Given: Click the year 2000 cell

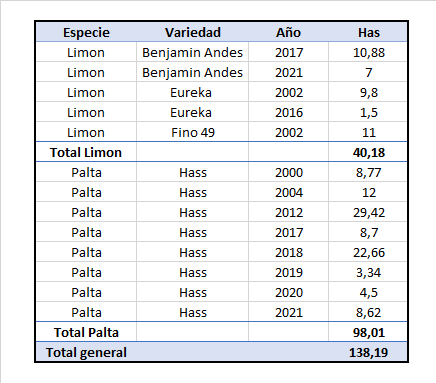Looking at the screenshot, I should [288, 172].
